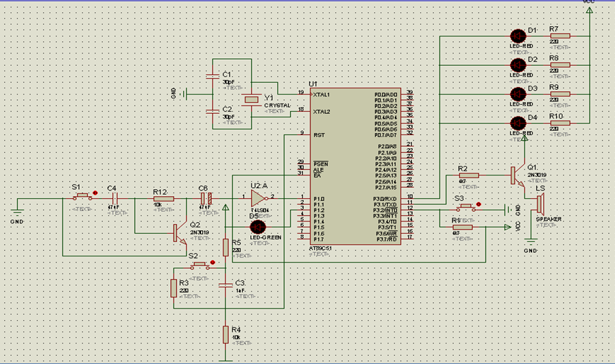The width and height of the screenshot is (615, 364).
Task: Click the U2:A inverter gate triangle
Action: pos(258,199)
